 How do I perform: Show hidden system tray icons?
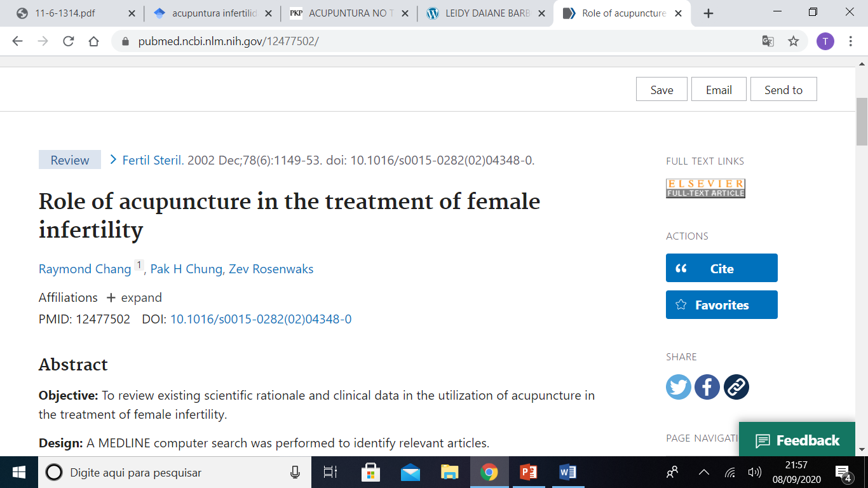(x=703, y=472)
